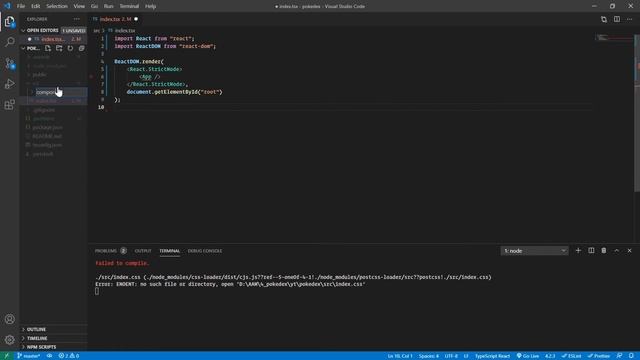Click the editor minimap
Image resolution: width=640 pixels, height=360 pixels.
[613, 38]
